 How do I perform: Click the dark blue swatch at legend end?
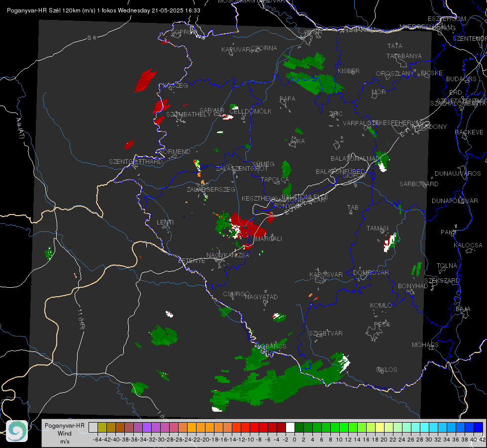point(479,427)
